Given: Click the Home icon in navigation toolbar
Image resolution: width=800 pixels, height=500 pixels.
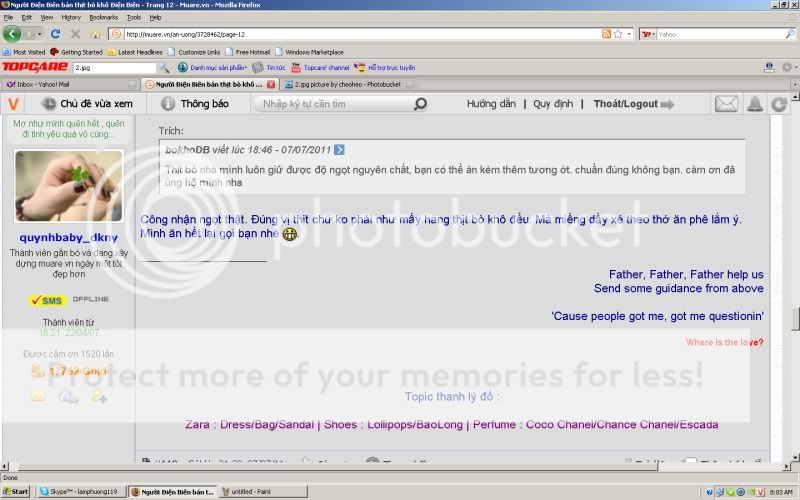Looking at the screenshot, I should [x=96, y=34].
